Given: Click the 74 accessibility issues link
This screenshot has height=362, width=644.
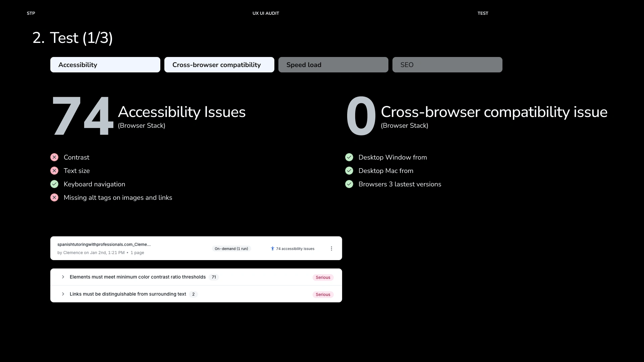Looking at the screenshot, I should [x=295, y=249].
